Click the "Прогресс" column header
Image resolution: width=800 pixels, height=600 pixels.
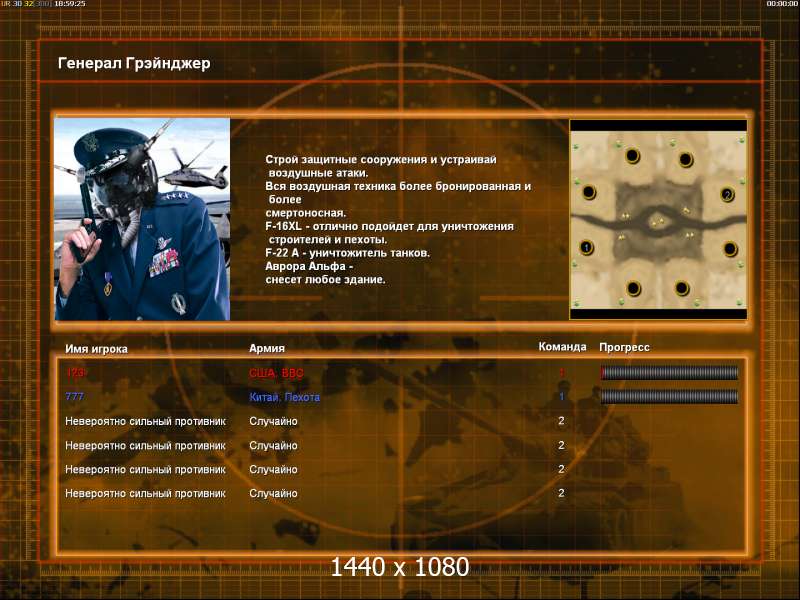tap(624, 347)
